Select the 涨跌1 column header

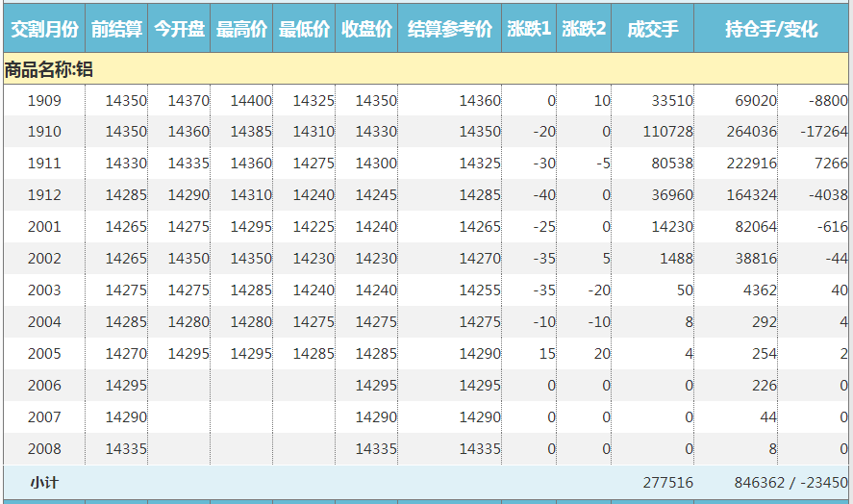pyautogui.click(x=529, y=30)
